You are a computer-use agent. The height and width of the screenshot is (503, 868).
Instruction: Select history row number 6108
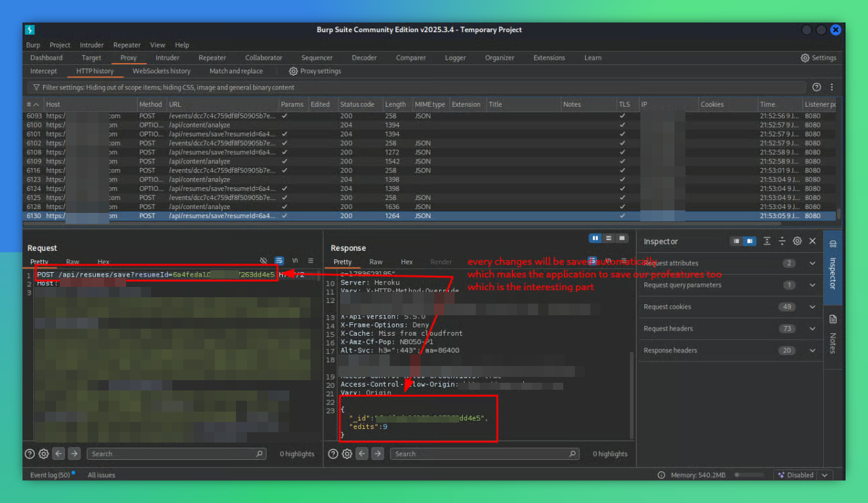[x=429, y=152]
